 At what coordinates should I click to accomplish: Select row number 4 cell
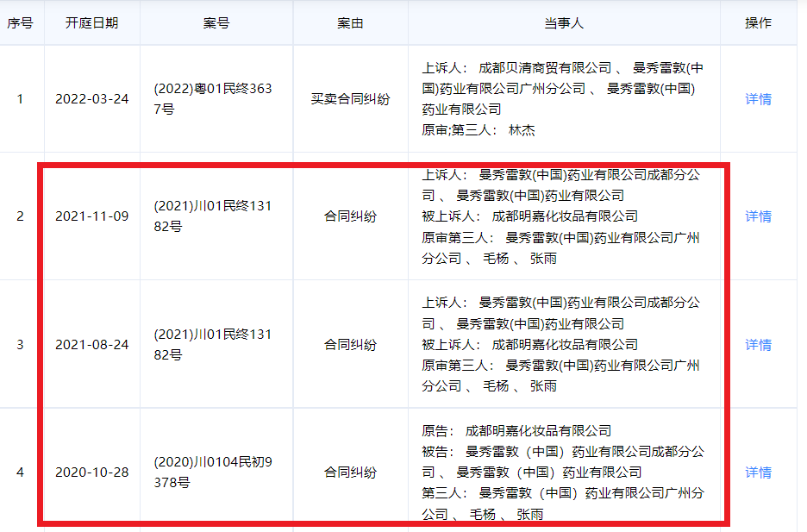pyautogui.click(x=21, y=473)
